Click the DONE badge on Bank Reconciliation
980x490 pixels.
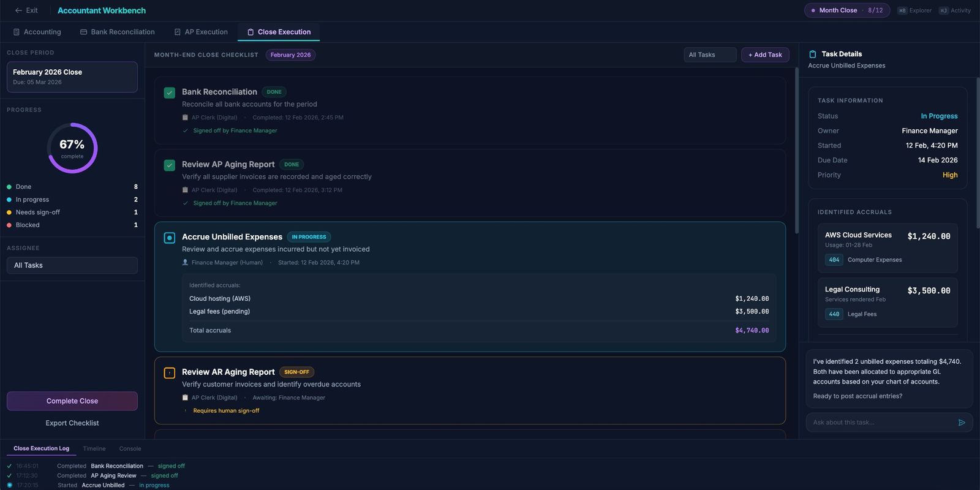coord(274,92)
